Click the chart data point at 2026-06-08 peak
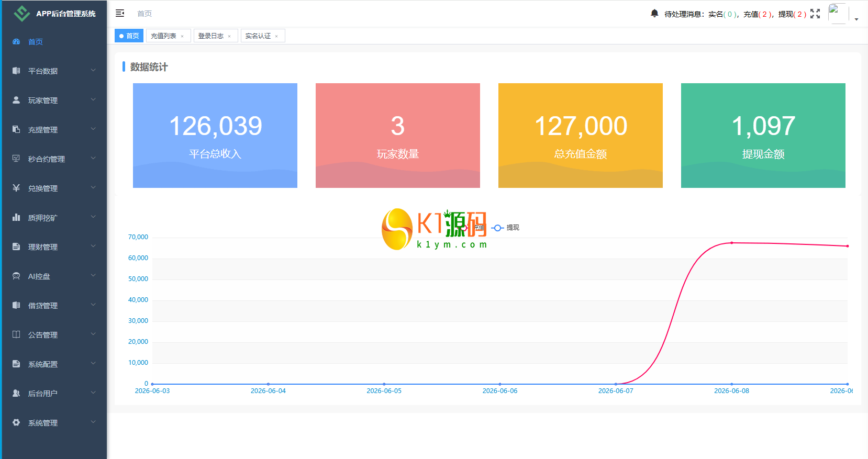 pyautogui.click(x=731, y=243)
